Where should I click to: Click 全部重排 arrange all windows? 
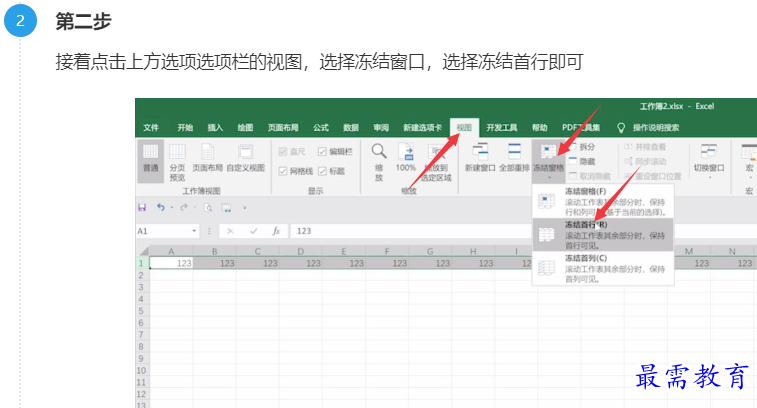coord(514,158)
